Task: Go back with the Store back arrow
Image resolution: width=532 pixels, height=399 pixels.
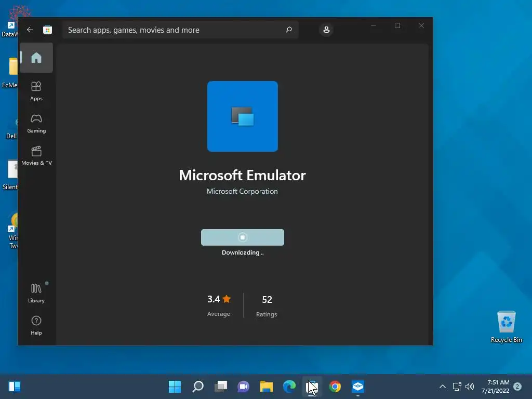Action: (30, 30)
